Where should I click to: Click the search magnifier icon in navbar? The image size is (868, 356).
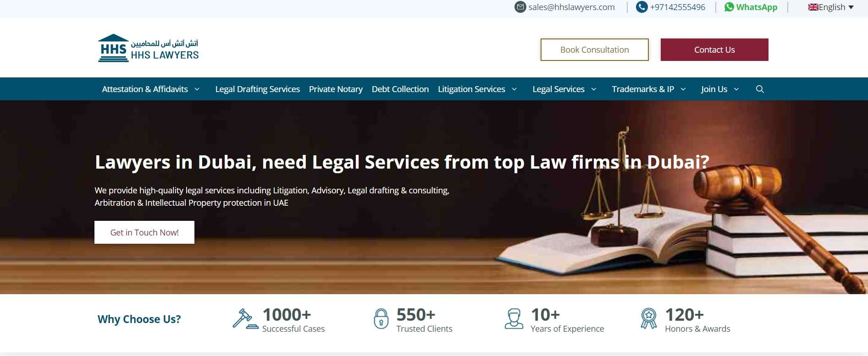click(x=760, y=89)
